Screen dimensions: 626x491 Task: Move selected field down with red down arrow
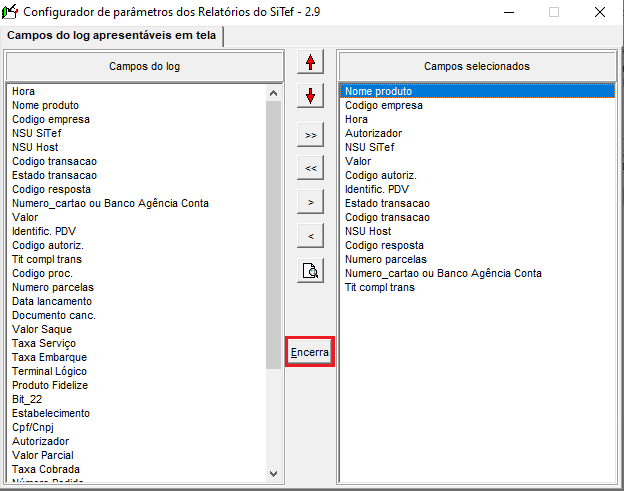click(310, 96)
